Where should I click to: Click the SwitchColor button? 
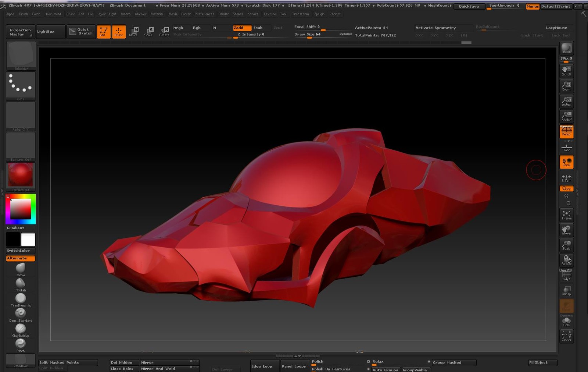tap(21, 251)
